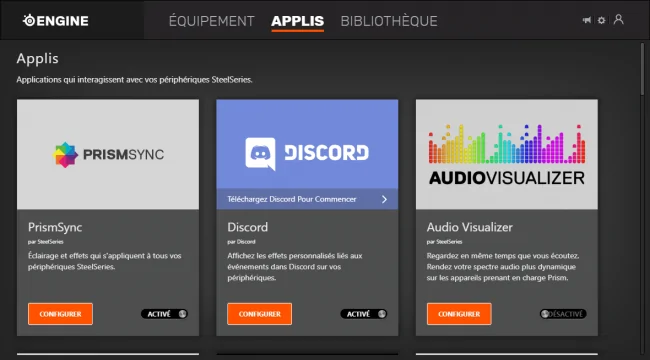Viewport: 650px width, 360px height.
Task: Open the announcements megaphone icon
Action: pyautogui.click(x=587, y=20)
